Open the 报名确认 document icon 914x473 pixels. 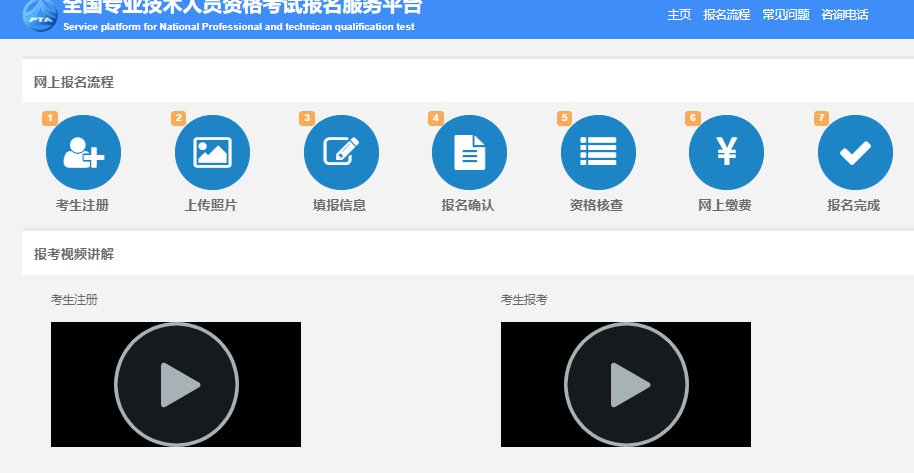(469, 152)
